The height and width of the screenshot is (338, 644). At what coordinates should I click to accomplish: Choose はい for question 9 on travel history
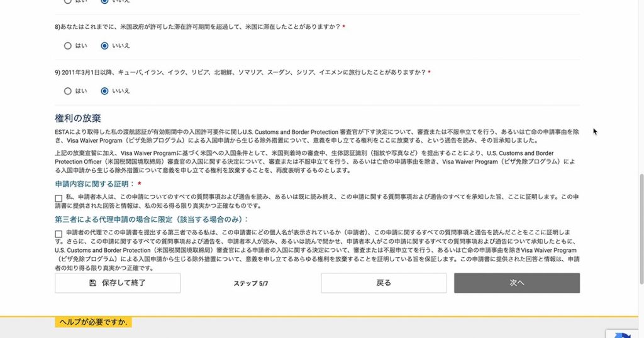tap(68, 91)
